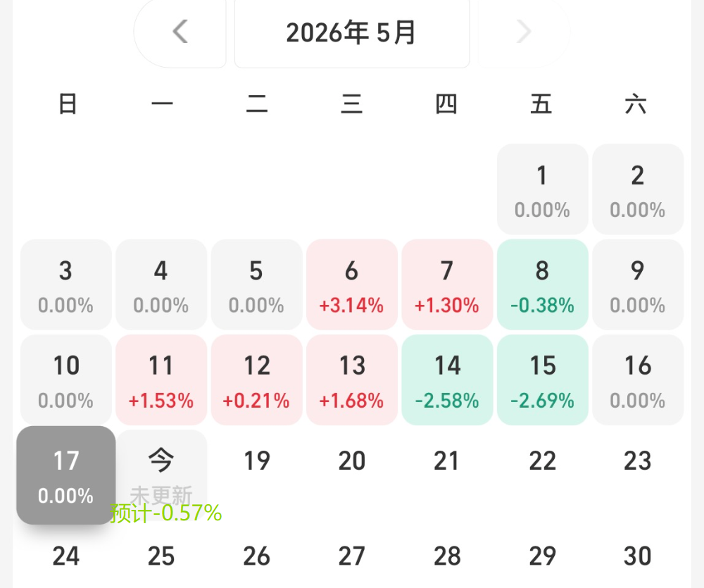Select day 20 in the calendar

[352, 461]
